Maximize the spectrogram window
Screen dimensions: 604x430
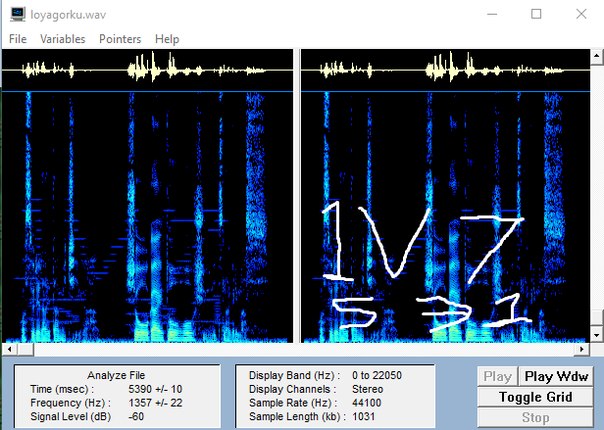pos(536,14)
